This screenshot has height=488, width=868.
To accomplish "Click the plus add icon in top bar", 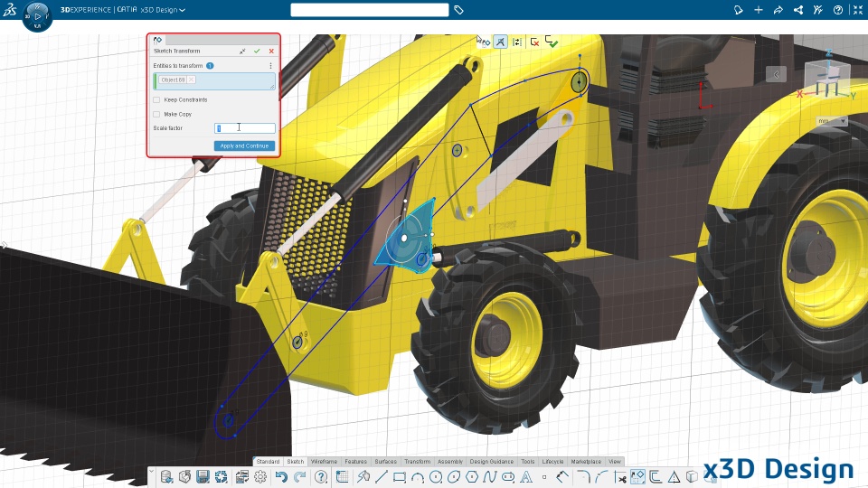I will point(759,10).
